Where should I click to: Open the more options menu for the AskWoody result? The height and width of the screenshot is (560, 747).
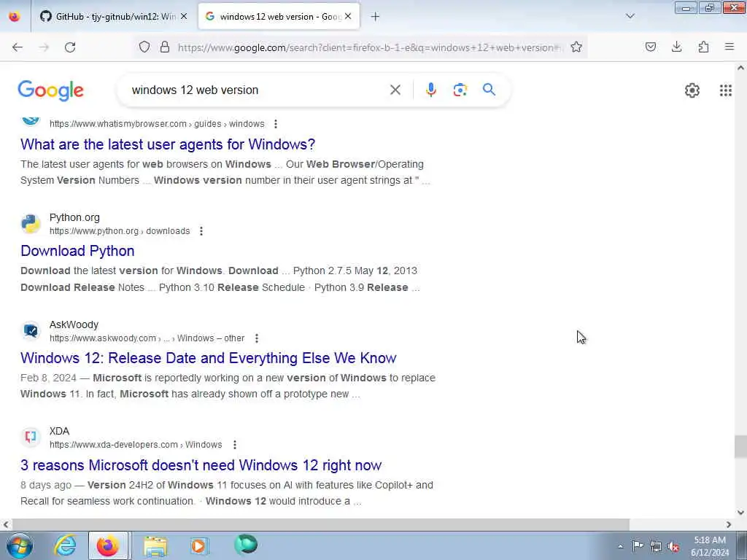(256, 338)
